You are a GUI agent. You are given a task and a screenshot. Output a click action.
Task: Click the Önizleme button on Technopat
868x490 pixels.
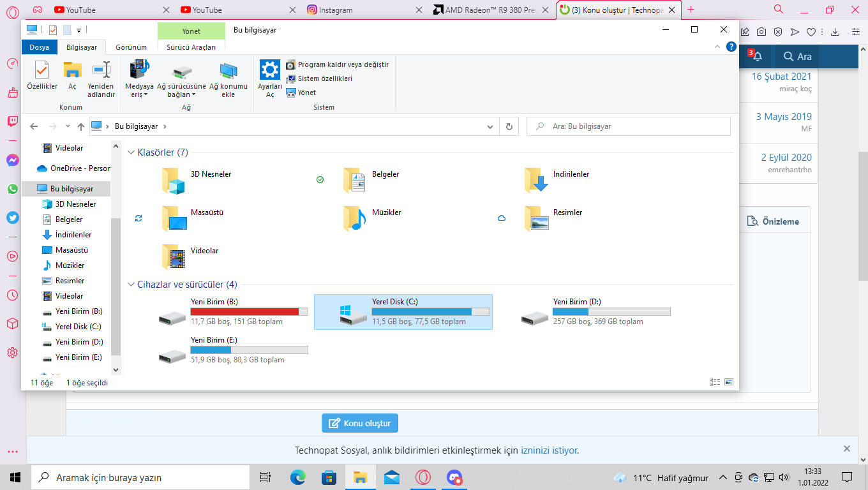(773, 221)
